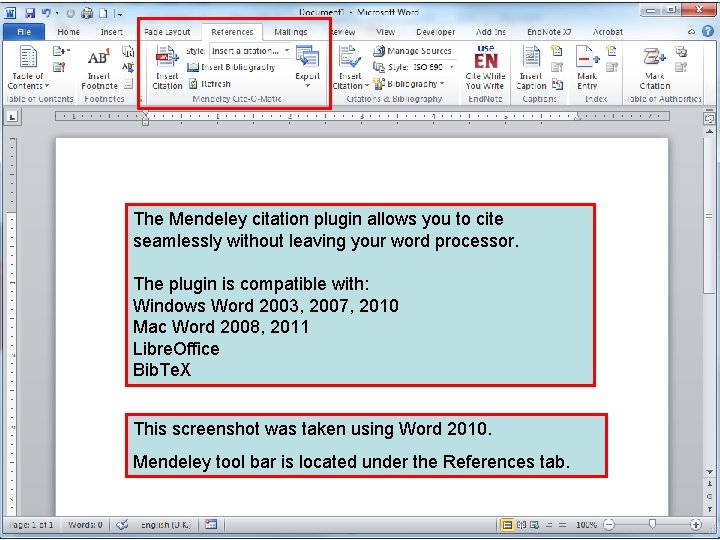Open the Add-Ins tab
This screenshot has width=720, height=540.
(490, 32)
